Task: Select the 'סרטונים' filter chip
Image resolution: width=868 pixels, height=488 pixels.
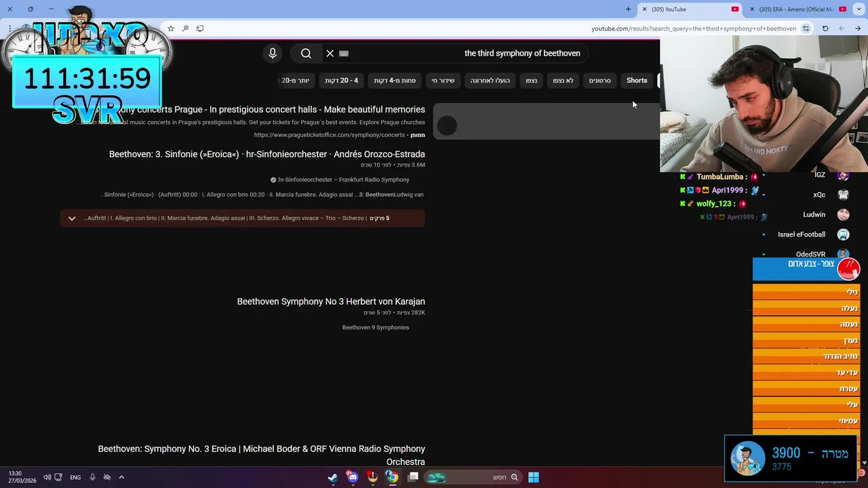Action: tap(599, 81)
